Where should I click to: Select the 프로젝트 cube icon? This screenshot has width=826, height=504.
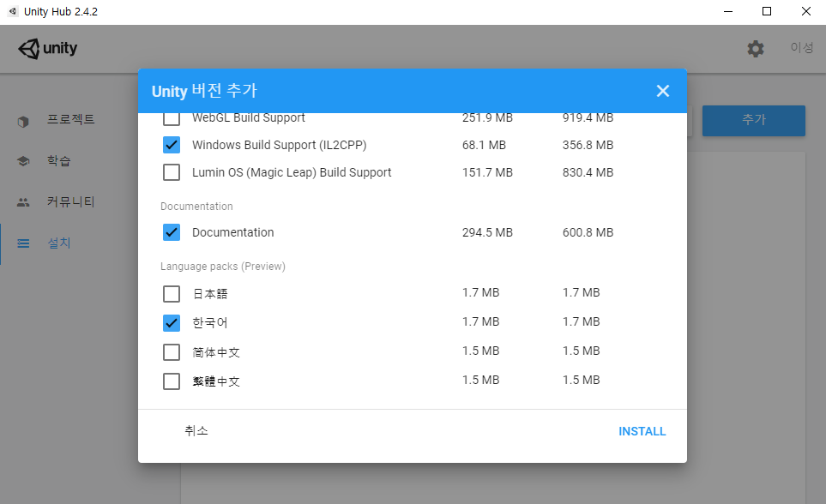click(23, 122)
